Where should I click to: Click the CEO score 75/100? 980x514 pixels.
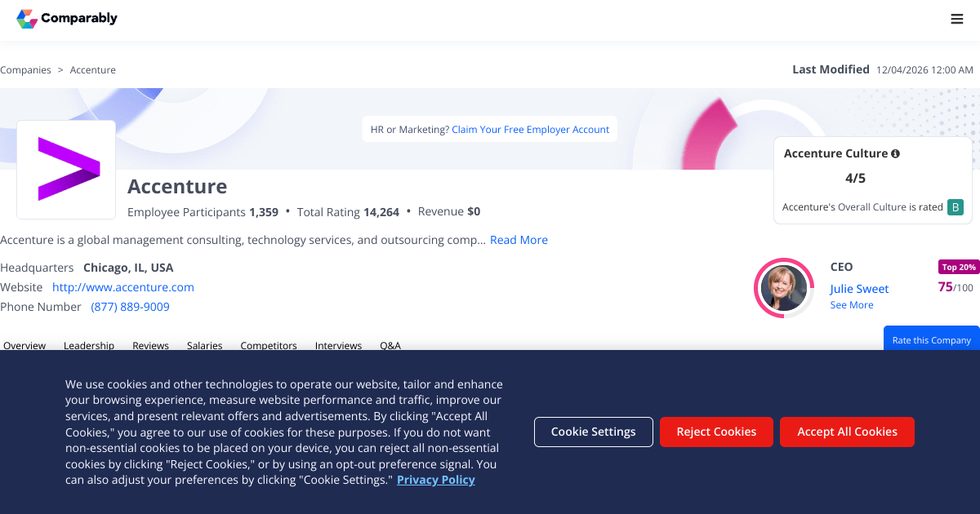point(955,287)
